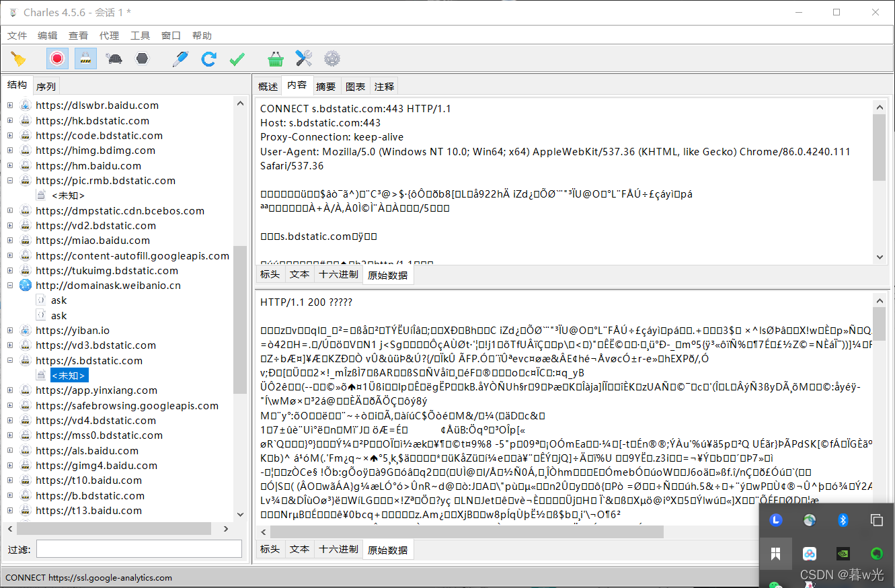This screenshot has width=895, height=588.
Task: Open the Tools wrench icon
Action: pyautogui.click(x=303, y=58)
